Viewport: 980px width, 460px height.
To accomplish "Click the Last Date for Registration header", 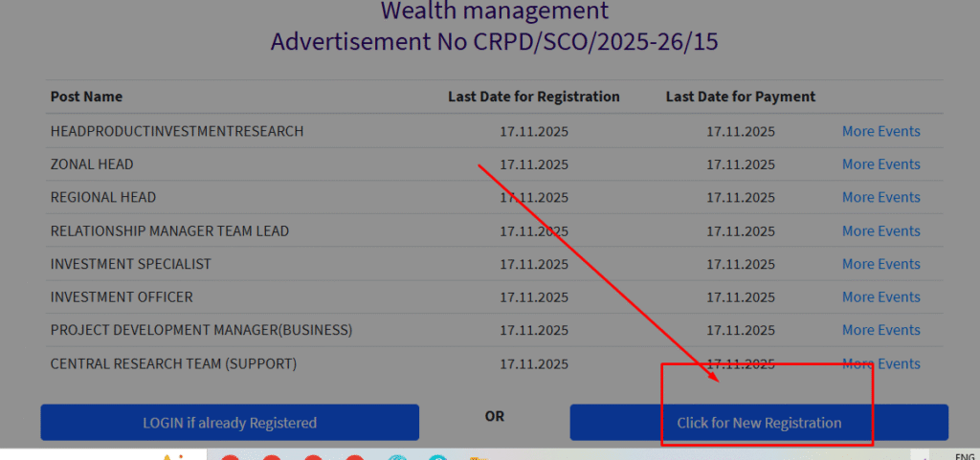I will tap(533, 97).
